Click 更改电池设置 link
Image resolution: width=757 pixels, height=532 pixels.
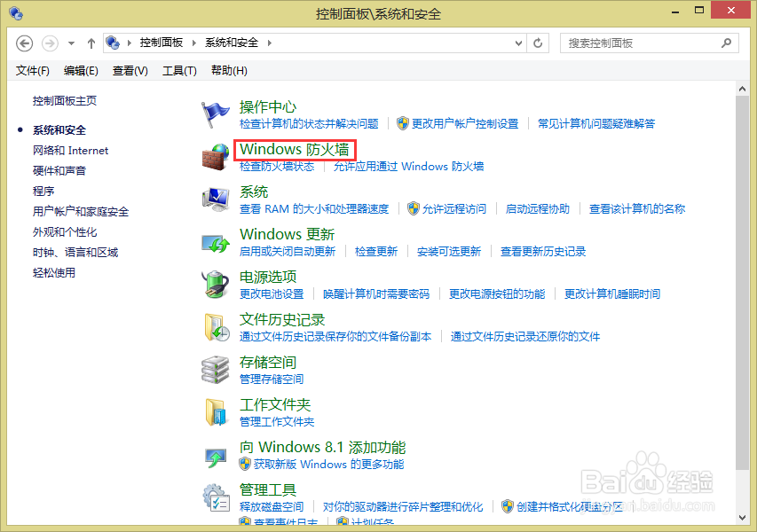272,293
